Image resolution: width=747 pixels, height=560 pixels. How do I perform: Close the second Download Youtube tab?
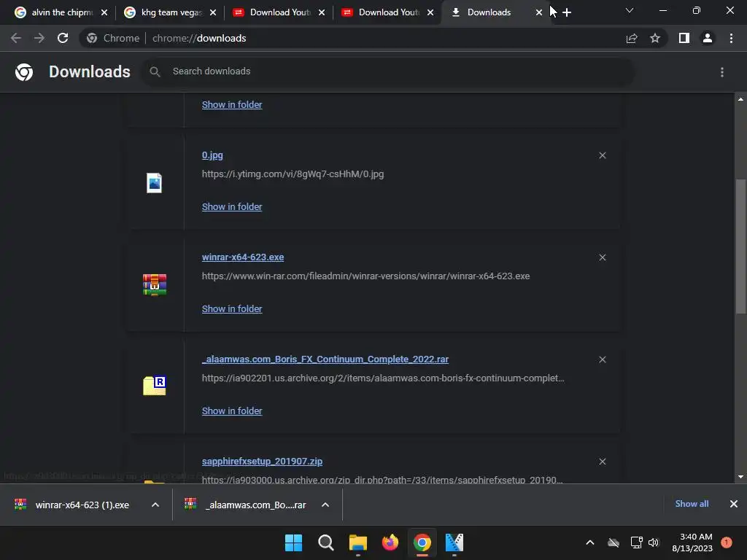pos(430,12)
